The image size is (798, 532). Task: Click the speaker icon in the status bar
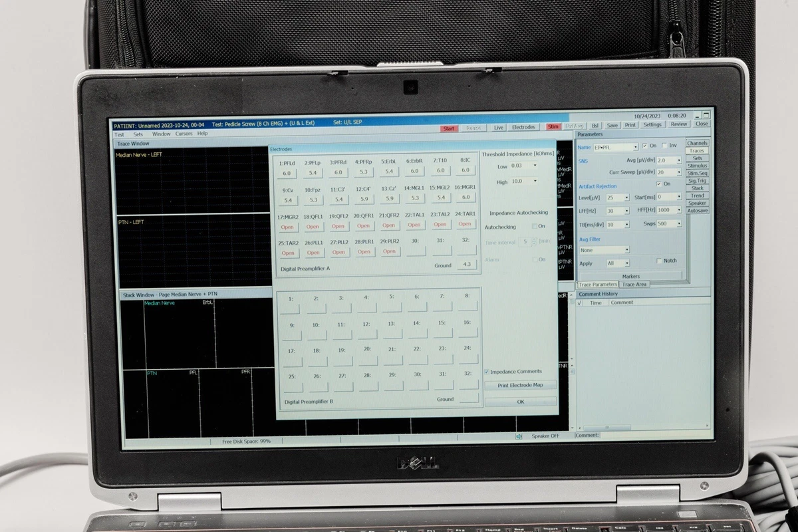pyautogui.click(x=519, y=436)
